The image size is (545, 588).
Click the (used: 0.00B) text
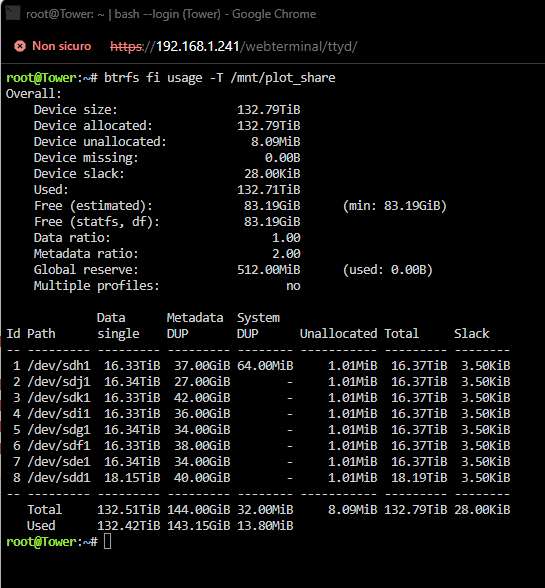pos(387,270)
